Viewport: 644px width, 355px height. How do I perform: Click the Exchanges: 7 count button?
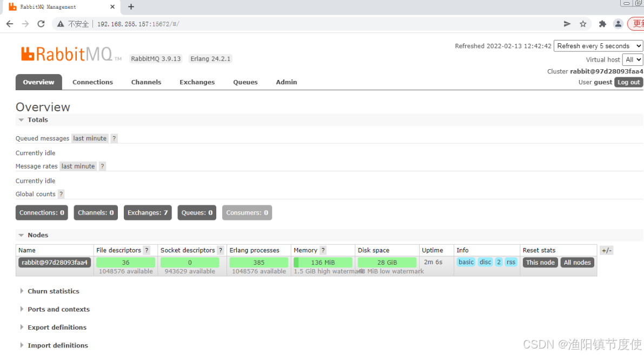tap(148, 212)
